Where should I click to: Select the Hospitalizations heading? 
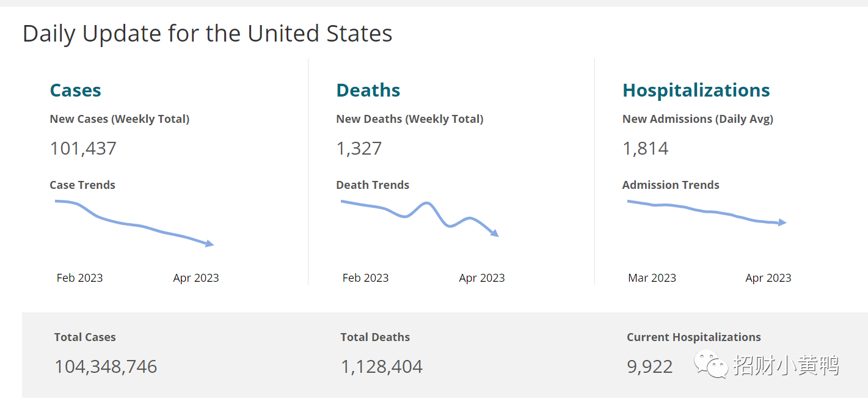coord(696,90)
